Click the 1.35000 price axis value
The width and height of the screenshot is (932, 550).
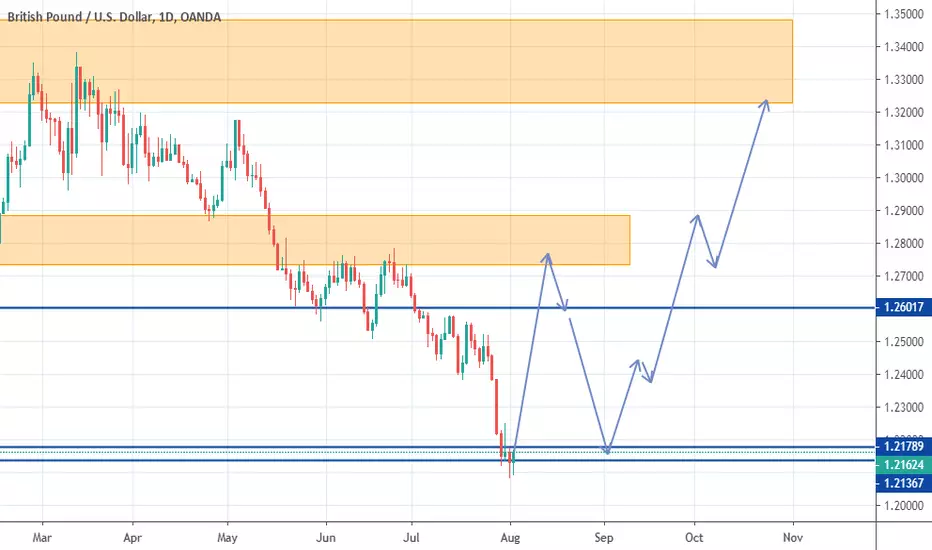tap(904, 14)
